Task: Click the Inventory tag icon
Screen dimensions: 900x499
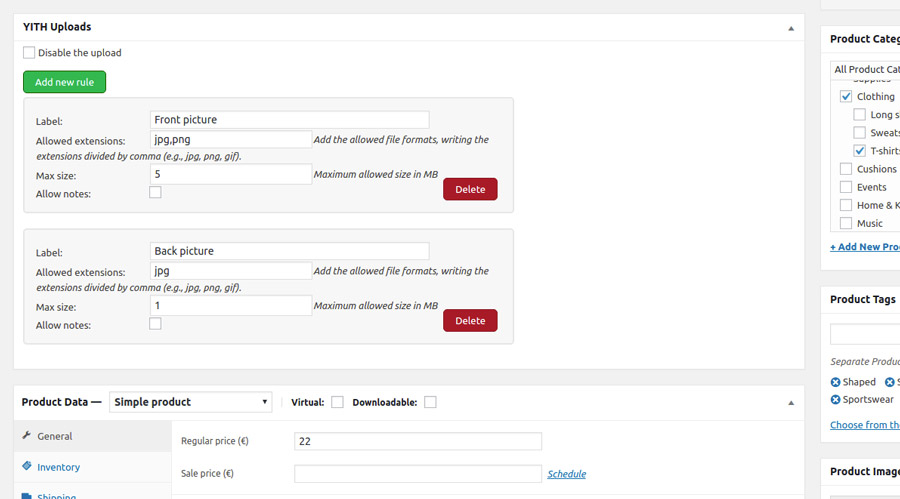Action: click(x=26, y=466)
